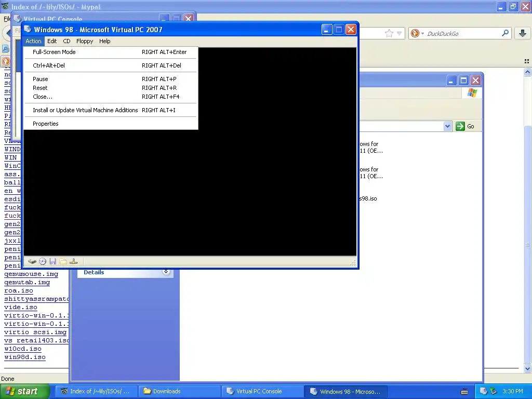Click the Virtual PC title bar icon of the Windows 98 window
532x399 pixels.
(x=28, y=29)
